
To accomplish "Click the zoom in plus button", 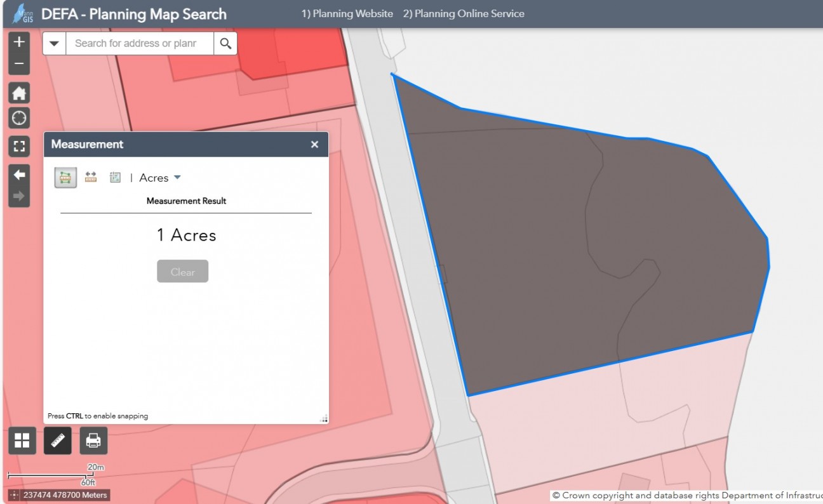I will pyautogui.click(x=19, y=42).
